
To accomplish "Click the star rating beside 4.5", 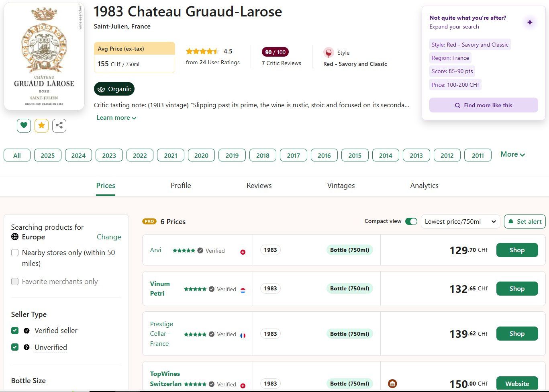I will point(202,51).
